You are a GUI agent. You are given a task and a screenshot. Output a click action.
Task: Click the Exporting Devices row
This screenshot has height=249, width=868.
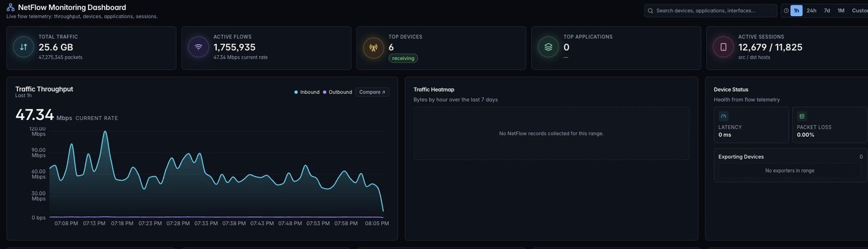790,156
